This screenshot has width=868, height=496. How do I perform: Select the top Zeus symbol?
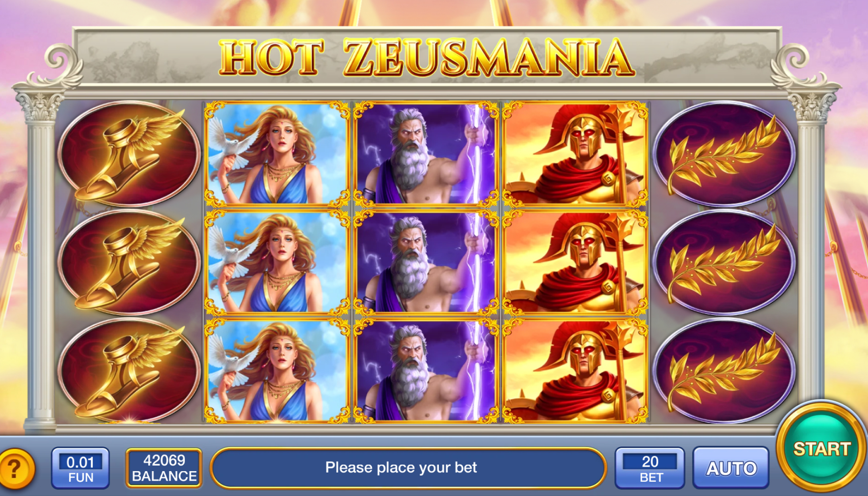tap(426, 154)
